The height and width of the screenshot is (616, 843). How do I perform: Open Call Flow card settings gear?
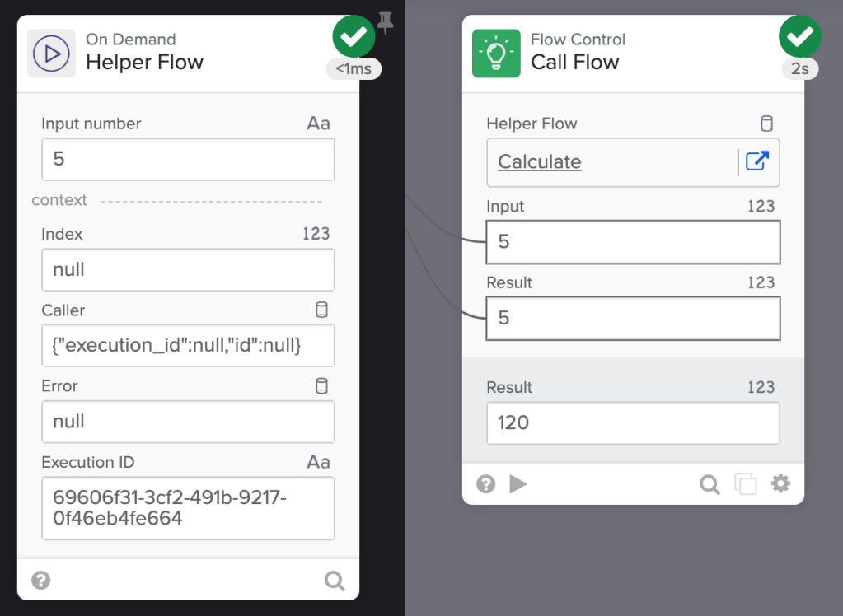click(780, 483)
